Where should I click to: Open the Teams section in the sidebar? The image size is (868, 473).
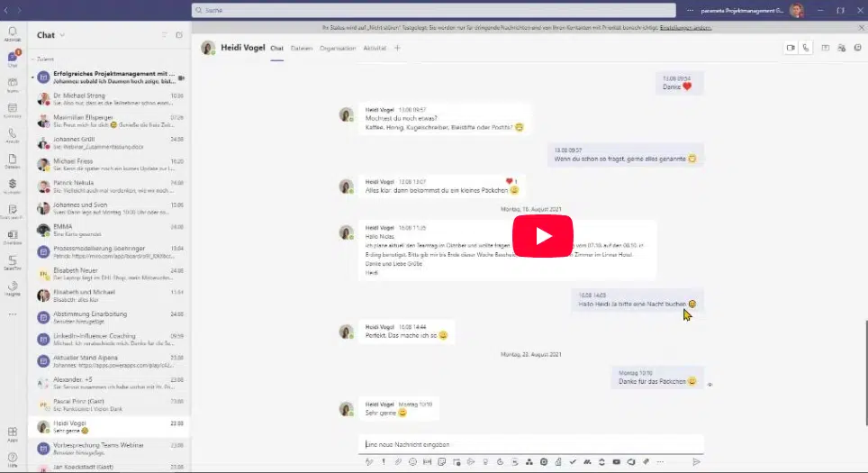pyautogui.click(x=13, y=85)
